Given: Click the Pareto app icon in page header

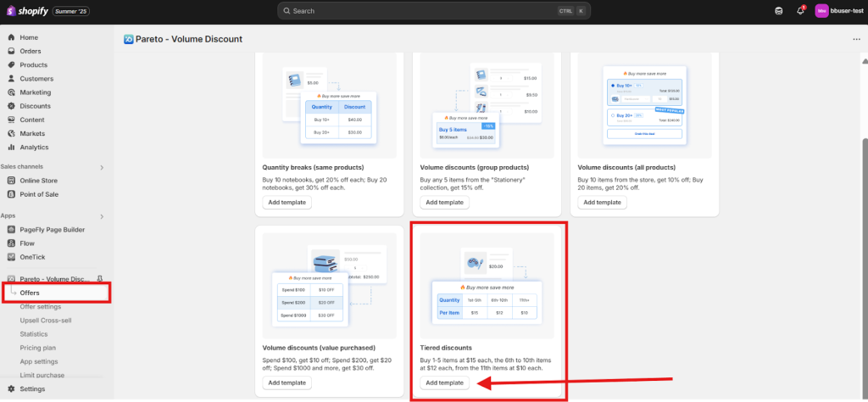Looking at the screenshot, I should click(x=129, y=39).
